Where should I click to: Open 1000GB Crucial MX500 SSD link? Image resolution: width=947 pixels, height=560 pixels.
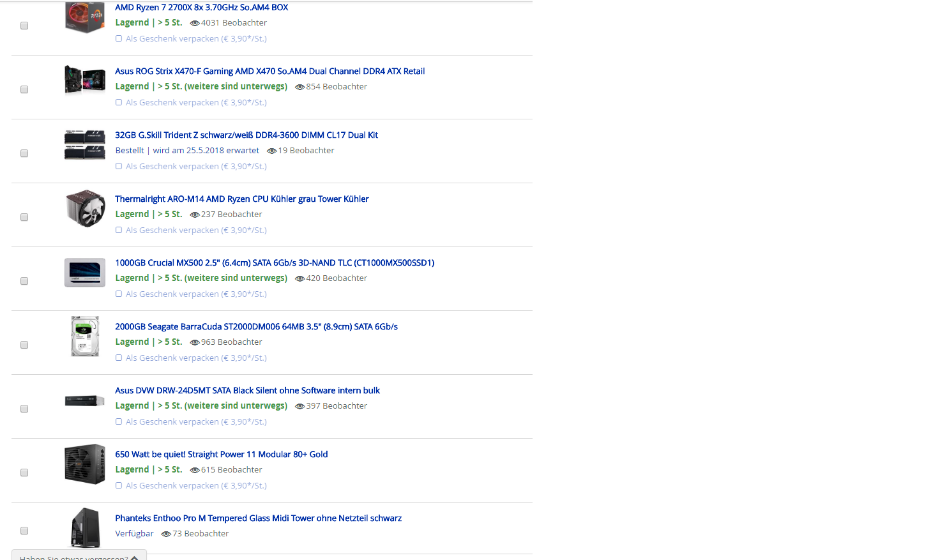coord(275,263)
